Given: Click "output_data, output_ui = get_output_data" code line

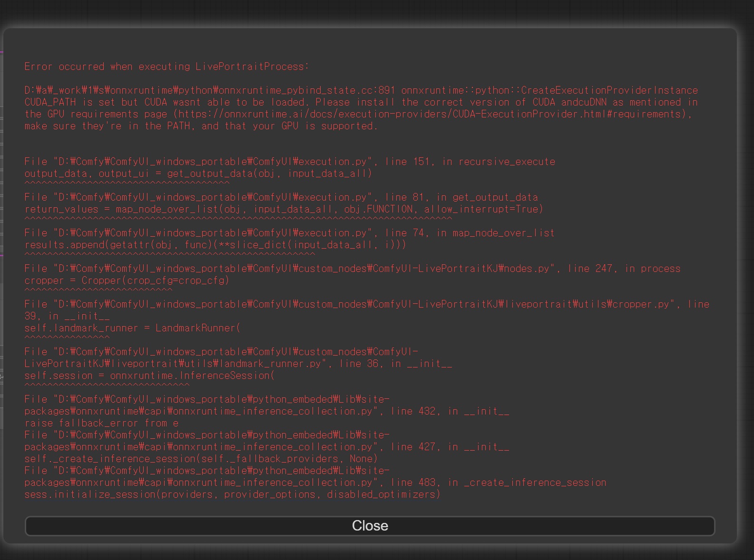Looking at the screenshot, I should coord(198,174).
